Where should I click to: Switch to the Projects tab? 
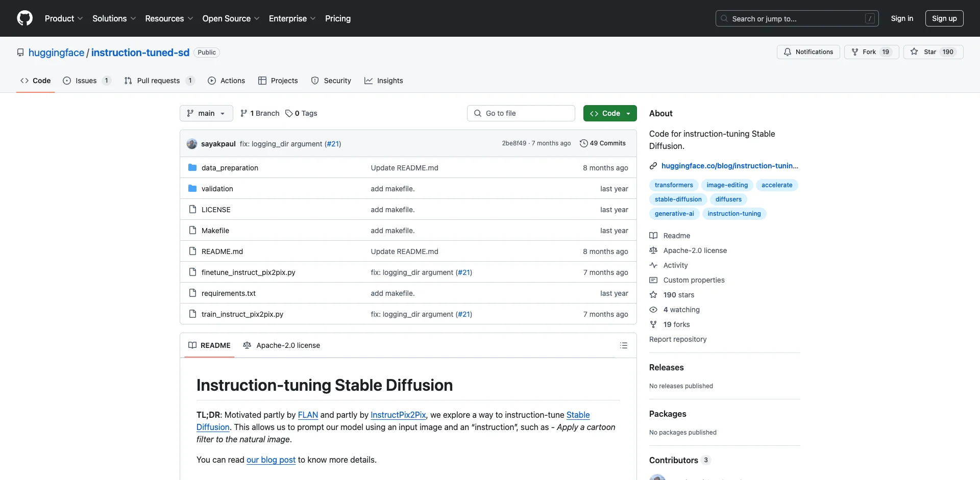pyautogui.click(x=278, y=81)
